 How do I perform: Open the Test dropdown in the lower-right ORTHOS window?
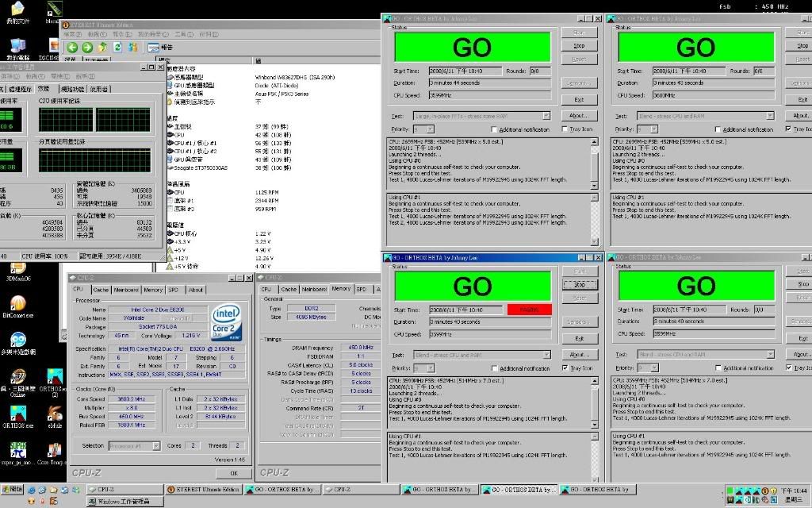tap(770, 354)
